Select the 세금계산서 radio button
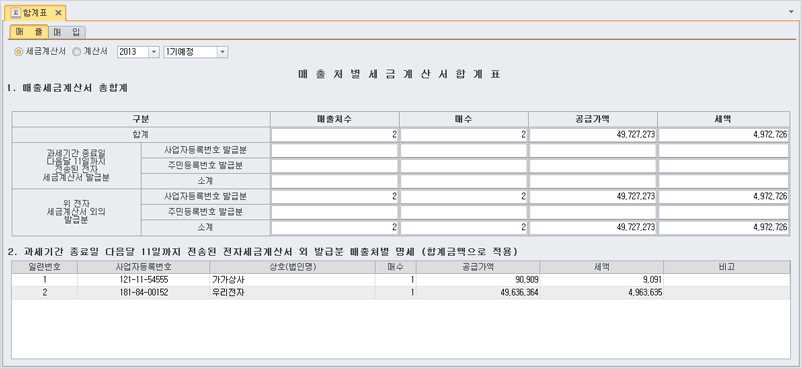 pos(18,52)
